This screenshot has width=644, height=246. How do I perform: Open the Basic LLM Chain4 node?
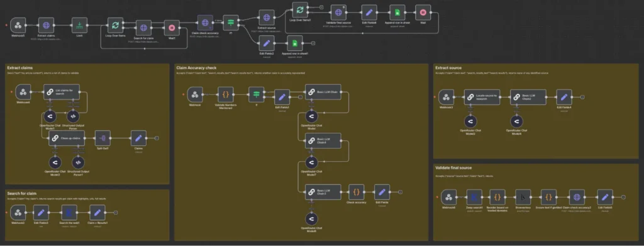(x=323, y=141)
